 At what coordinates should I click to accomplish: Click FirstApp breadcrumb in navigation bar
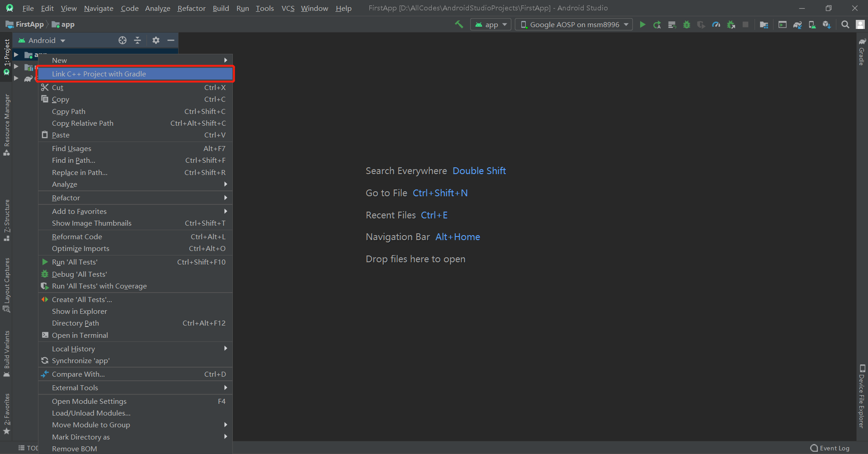(25, 24)
